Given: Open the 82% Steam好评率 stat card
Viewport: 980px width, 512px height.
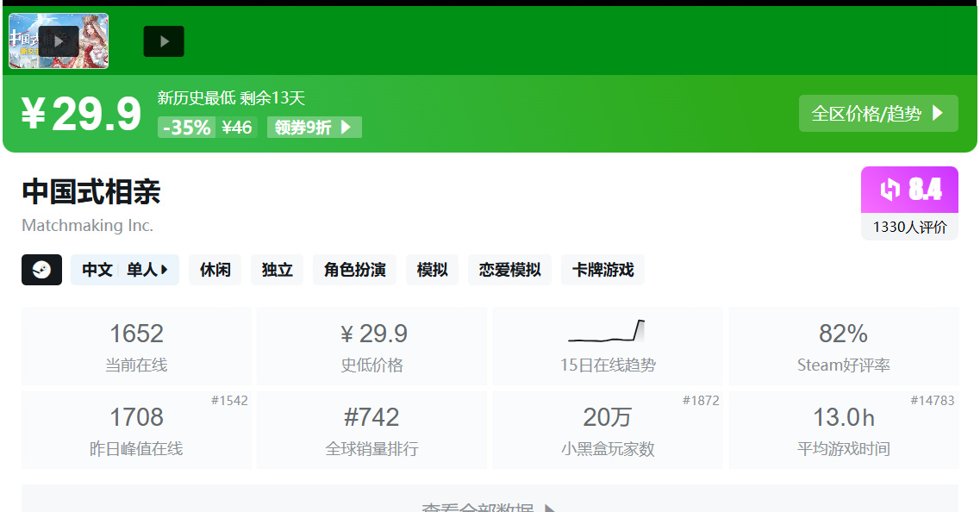Looking at the screenshot, I should pyautogui.click(x=844, y=347).
